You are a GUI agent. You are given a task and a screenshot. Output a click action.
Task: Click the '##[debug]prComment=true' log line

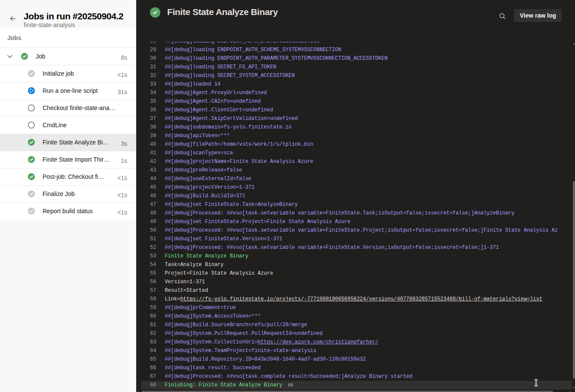(200, 307)
